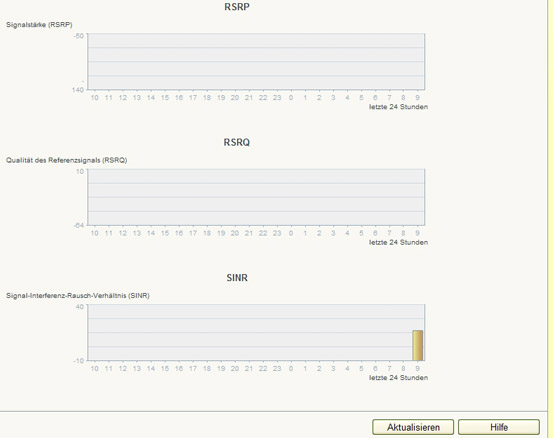Click inside the RSRP chart plot area
The height and width of the screenshot is (438, 553).
[256, 61]
